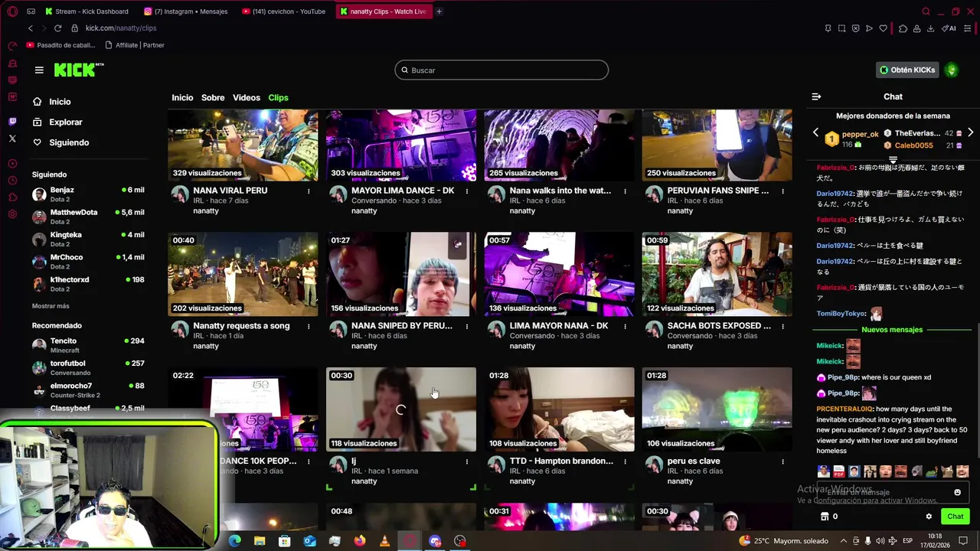The image size is (980, 551).
Task: Take a snapshot with the capture icon
Action: [841, 28]
